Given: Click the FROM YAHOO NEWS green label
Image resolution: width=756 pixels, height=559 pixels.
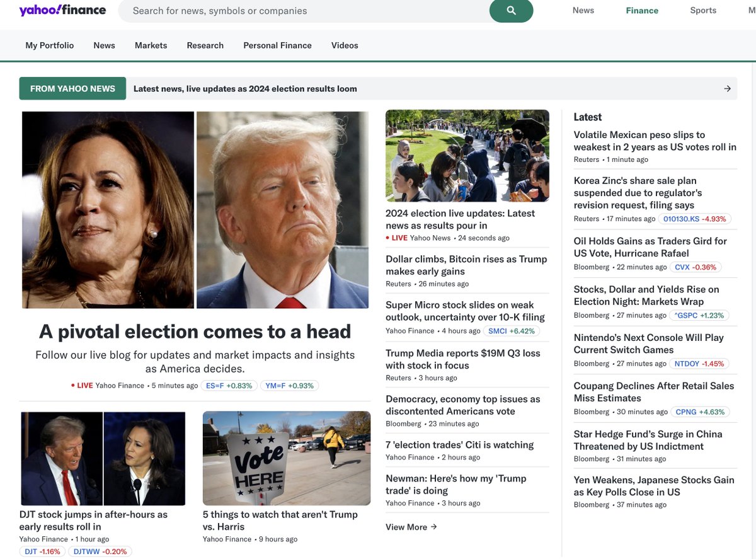Looking at the screenshot, I should point(72,89).
